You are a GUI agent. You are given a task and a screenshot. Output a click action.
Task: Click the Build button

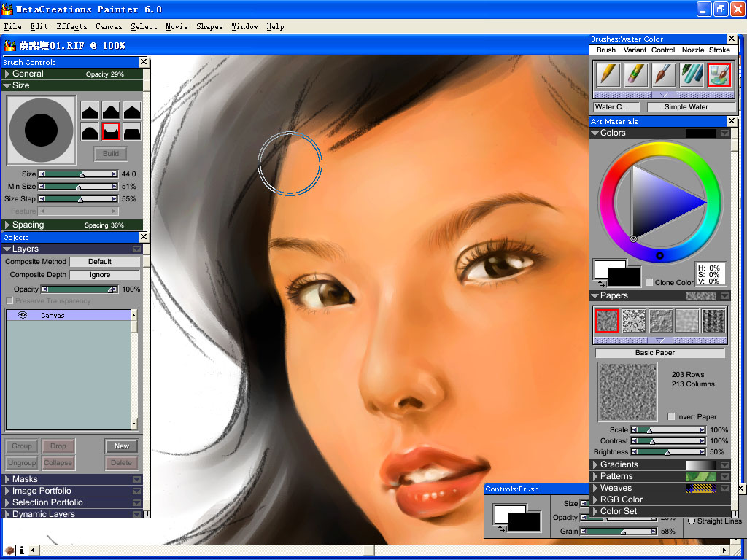111,154
